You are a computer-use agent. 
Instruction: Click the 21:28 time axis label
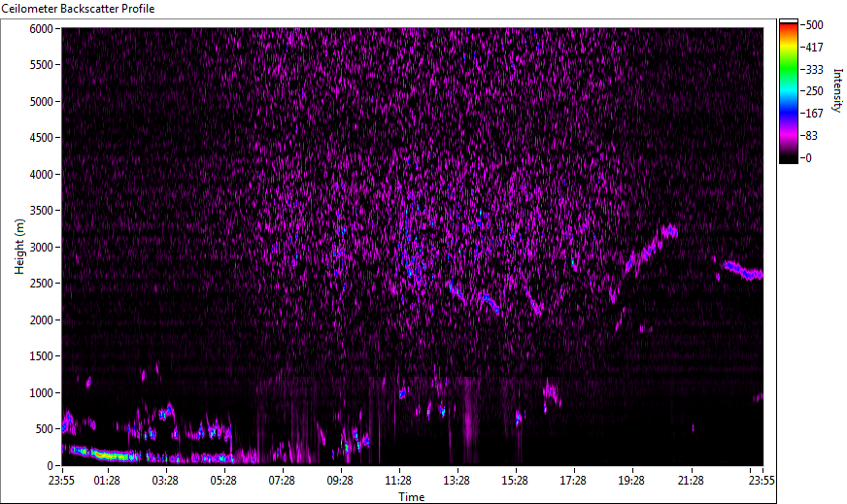pyautogui.click(x=691, y=481)
